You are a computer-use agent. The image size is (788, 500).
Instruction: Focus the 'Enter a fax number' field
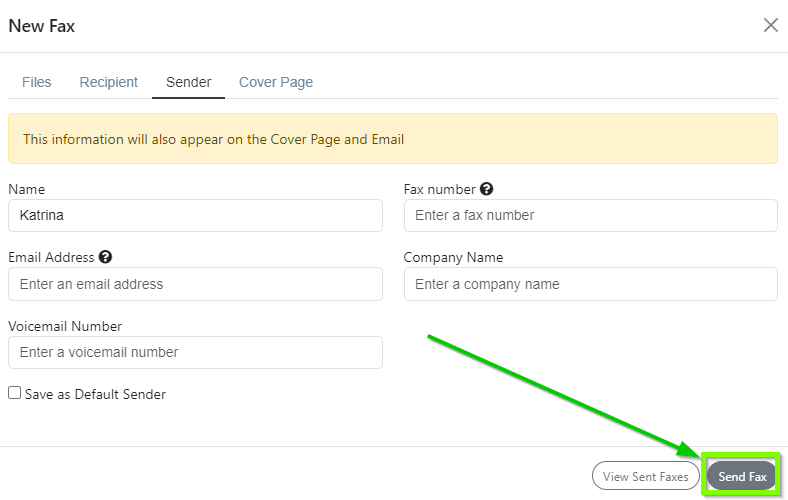pos(590,215)
